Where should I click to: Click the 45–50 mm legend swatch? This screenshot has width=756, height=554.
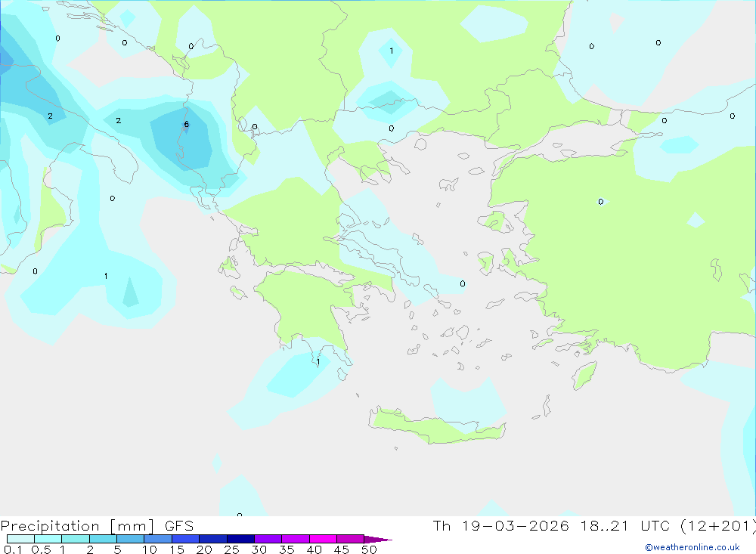click(x=350, y=539)
